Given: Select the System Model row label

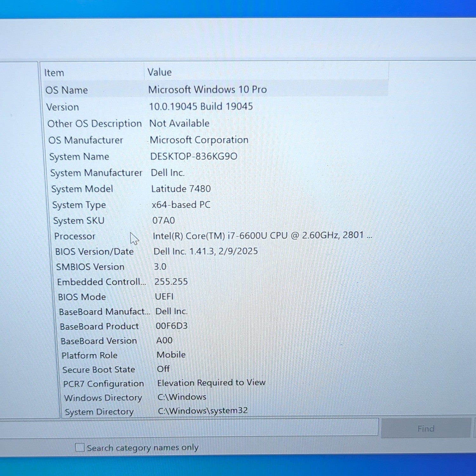Looking at the screenshot, I should coord(82,189).
